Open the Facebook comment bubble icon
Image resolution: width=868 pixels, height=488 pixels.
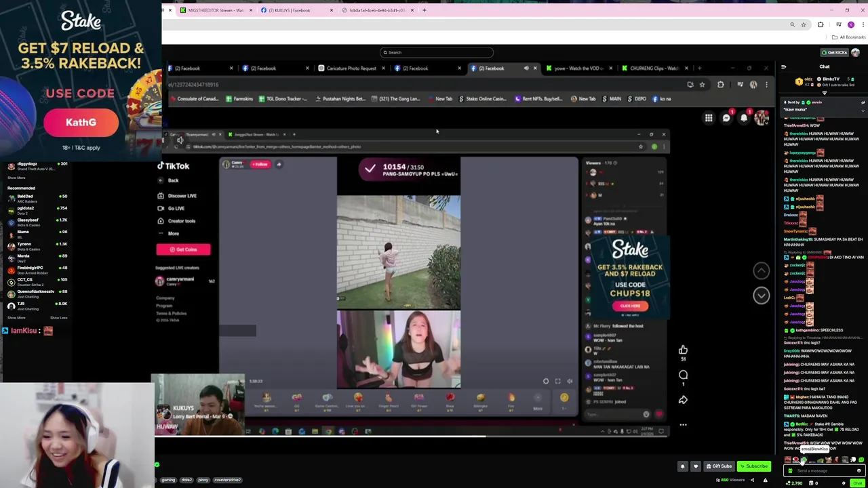(683, 374)
